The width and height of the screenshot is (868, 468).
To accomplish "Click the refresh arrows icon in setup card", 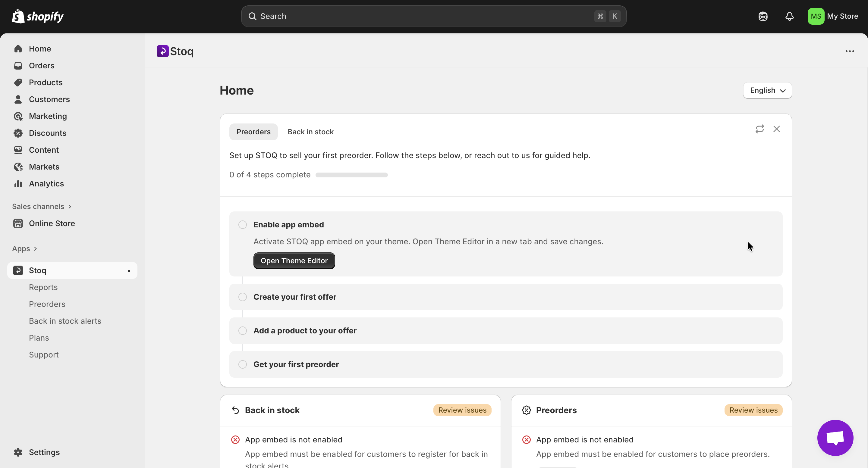I will pos(759,129).
